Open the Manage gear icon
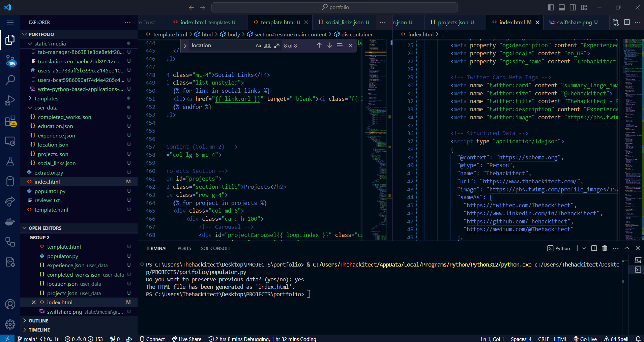644x342 pixels. coord(10,324)
